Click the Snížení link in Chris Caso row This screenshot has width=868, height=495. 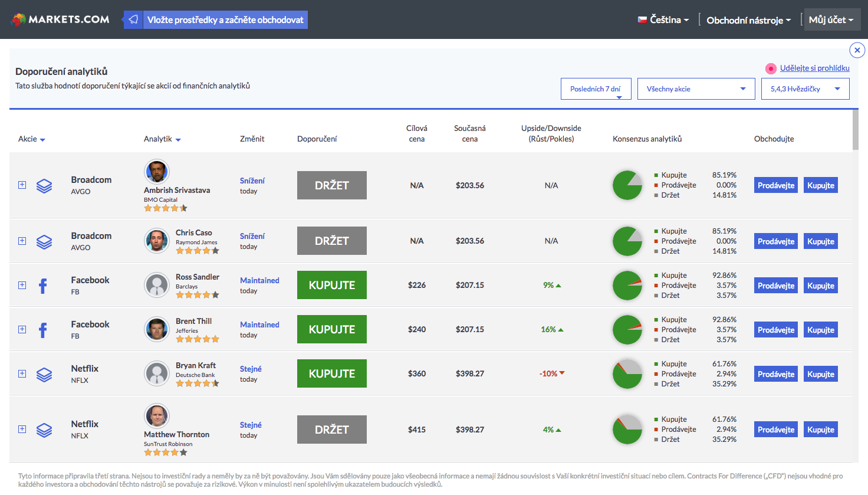(252, 236)
